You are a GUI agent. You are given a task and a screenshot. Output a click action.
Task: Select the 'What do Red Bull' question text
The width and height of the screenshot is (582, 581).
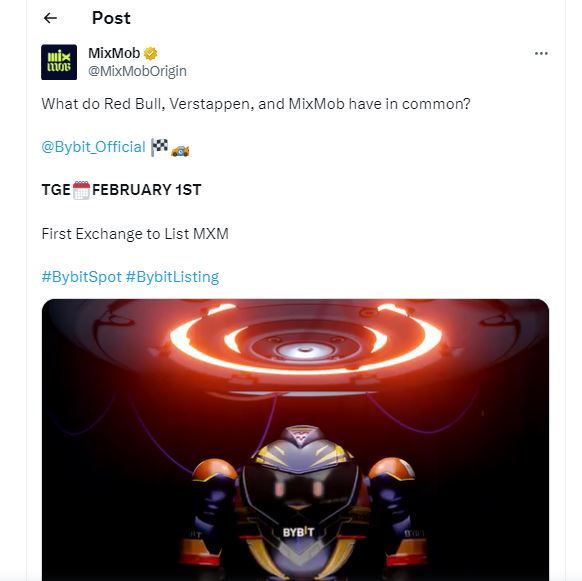click(256, 104)
